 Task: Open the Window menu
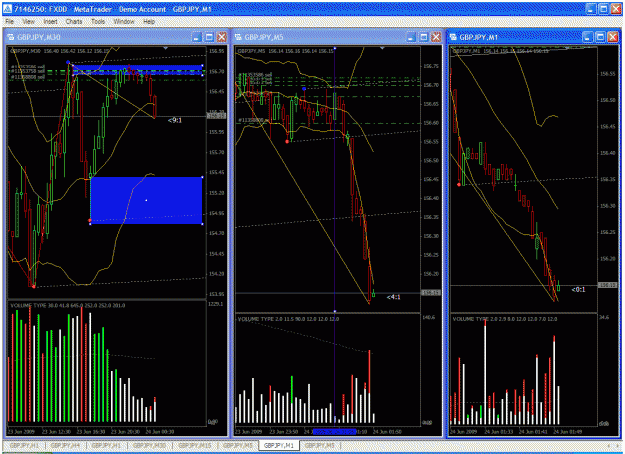[124, 22]
